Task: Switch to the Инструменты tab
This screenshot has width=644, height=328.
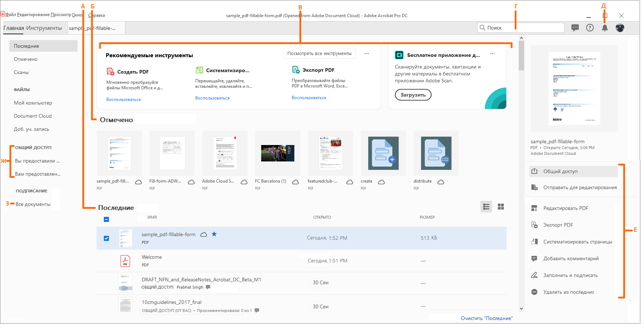Action: coord(44,28)
